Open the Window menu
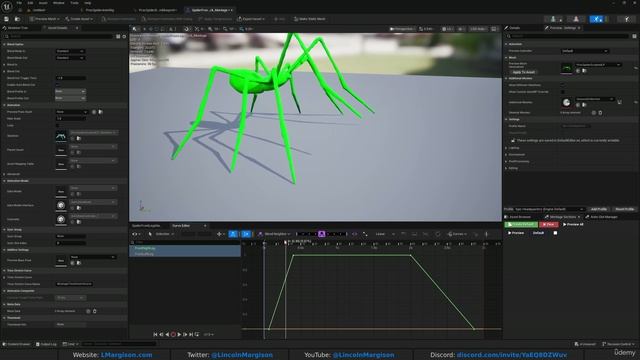Screen dimensions: 640x360 point(58,2)
